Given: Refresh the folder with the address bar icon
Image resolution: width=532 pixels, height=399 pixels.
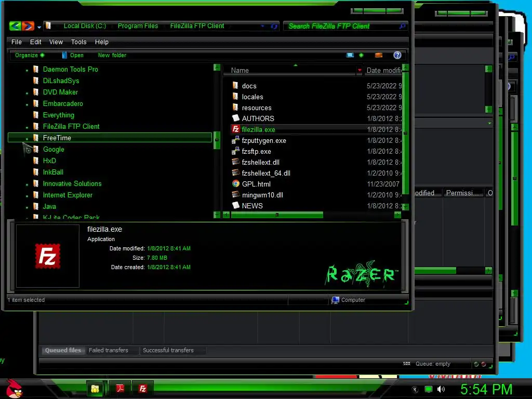Looking at the screenshot, I should pyautogui.click(x=274, y=26).
